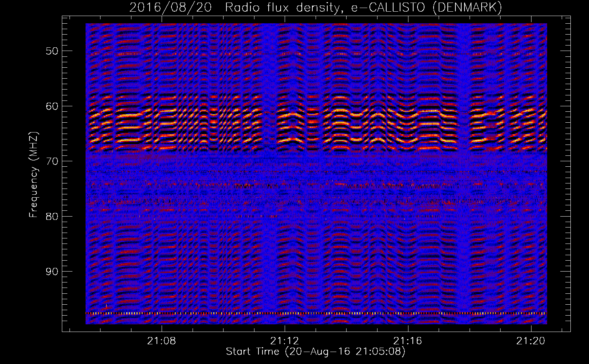589x364 pixels.
Task: Select the 70 MHz frequency tick label
Action: click(52, 161)
